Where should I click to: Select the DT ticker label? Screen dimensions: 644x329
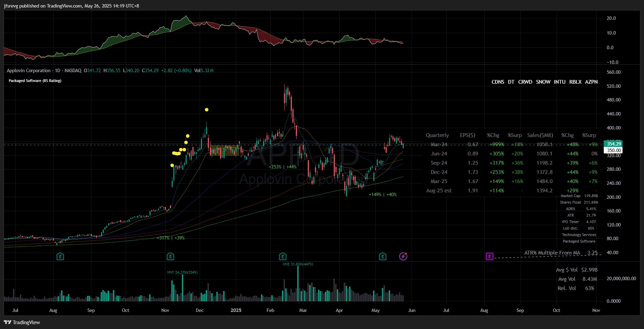(x=511, y=82)
